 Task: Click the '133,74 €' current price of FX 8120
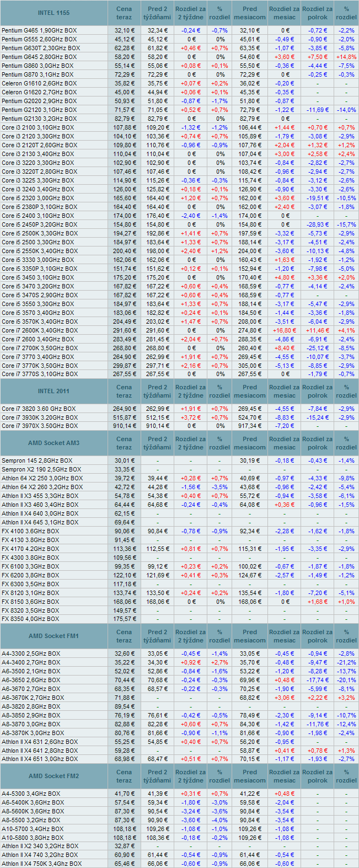[124, 593]
